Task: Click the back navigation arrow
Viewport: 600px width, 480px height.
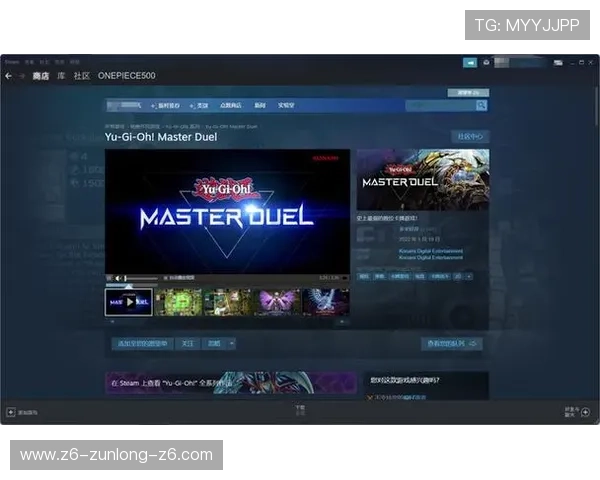Action: click(x=9, y=76)
